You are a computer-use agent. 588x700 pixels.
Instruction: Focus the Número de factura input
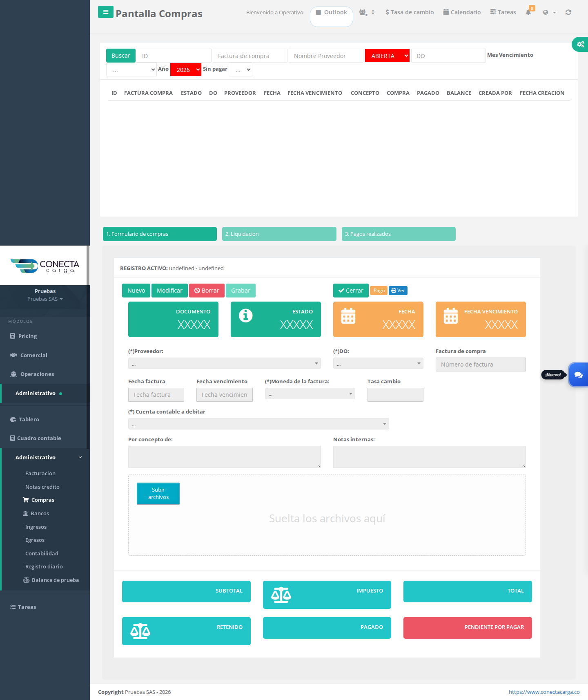481,365
